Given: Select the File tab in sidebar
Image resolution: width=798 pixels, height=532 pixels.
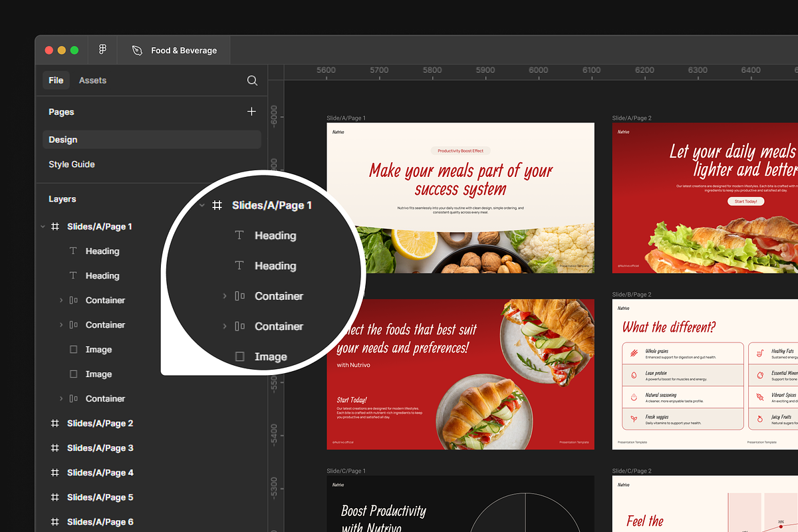Looking at the screenshot, I should click(56, 80).
